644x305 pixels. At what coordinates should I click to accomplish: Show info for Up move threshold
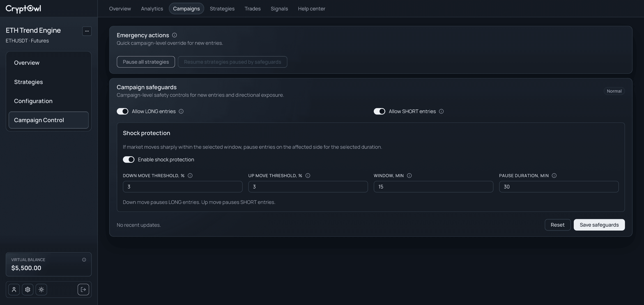308,176
